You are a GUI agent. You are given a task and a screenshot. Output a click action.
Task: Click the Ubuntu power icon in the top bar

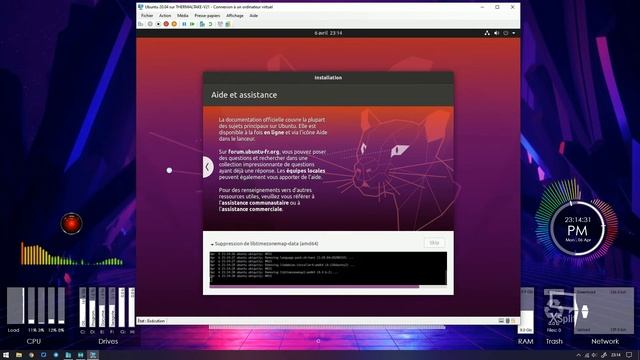(x=506, y=33)
